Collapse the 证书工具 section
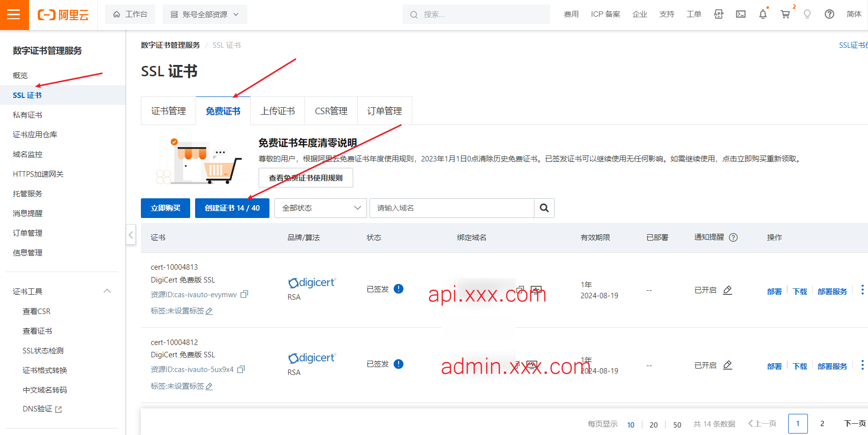Screen dimensions: 868x435 [107, 291]
